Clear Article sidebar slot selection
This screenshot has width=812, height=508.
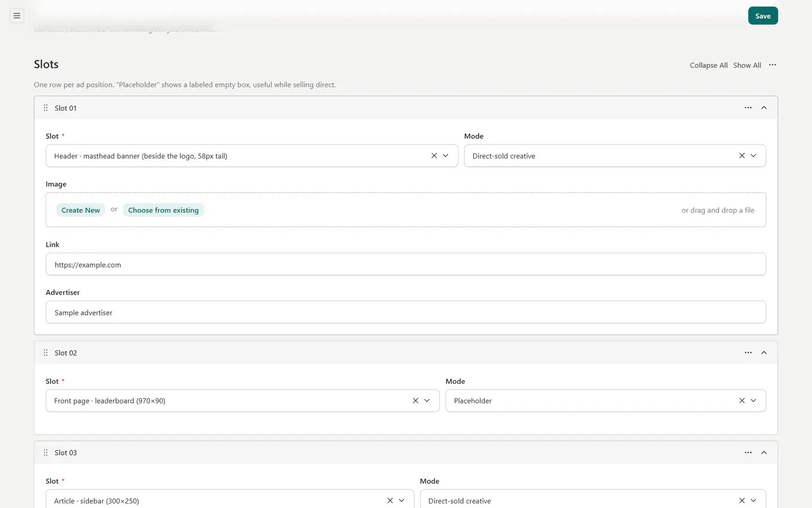pos(390,501)
